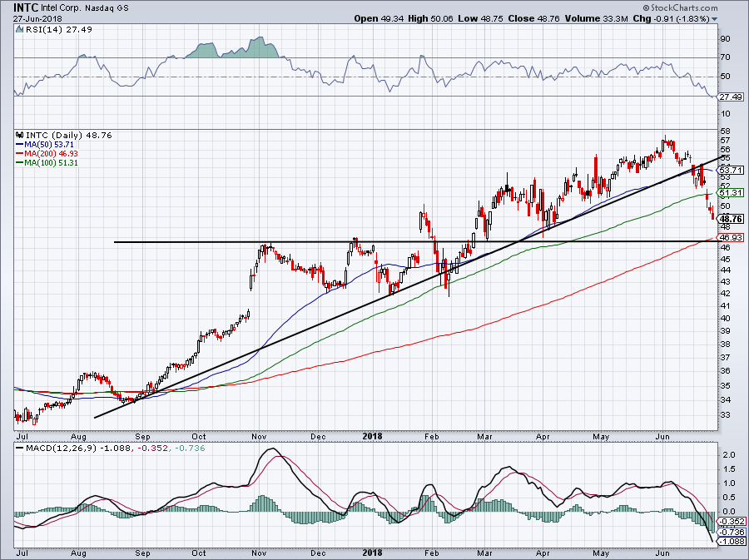Click the green -0.736 value in MACD legend
The width and height of the screenshot is (749, 560).
pyautogui.click(x=189, y=448)
